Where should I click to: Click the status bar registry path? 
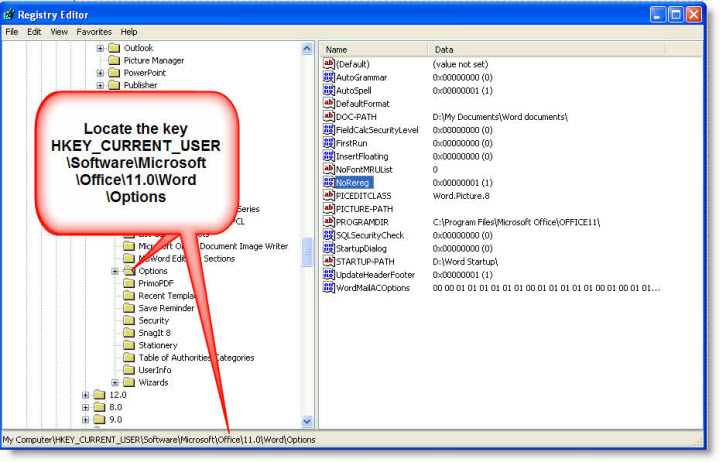pos(159,439)
